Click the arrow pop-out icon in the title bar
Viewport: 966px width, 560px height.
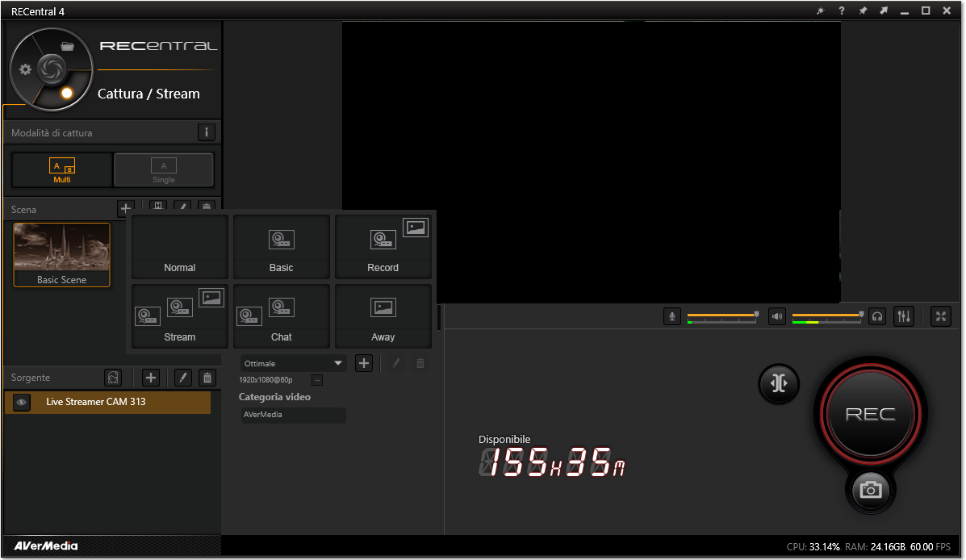[x=884, y=11]
